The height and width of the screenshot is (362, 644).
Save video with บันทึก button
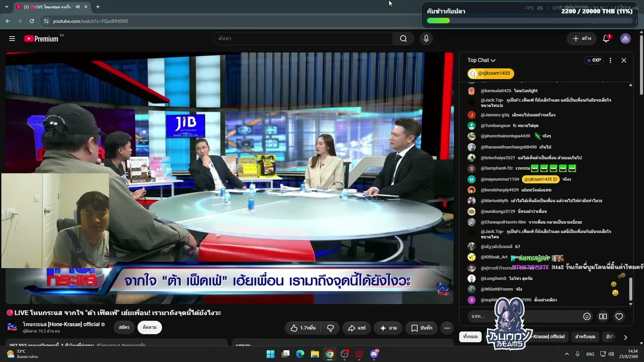(422, 328)
